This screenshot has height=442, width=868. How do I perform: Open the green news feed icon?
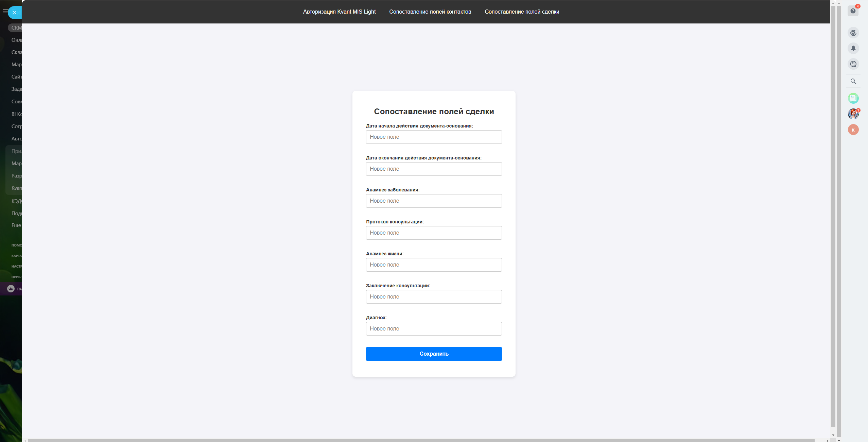[853, 98]
